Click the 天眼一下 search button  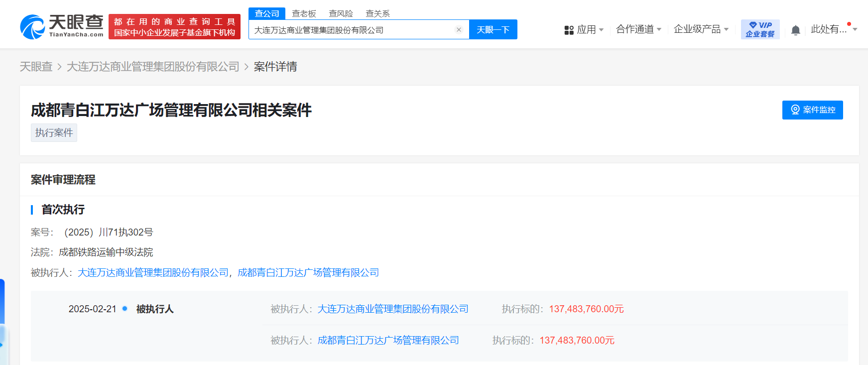[493, 29]
